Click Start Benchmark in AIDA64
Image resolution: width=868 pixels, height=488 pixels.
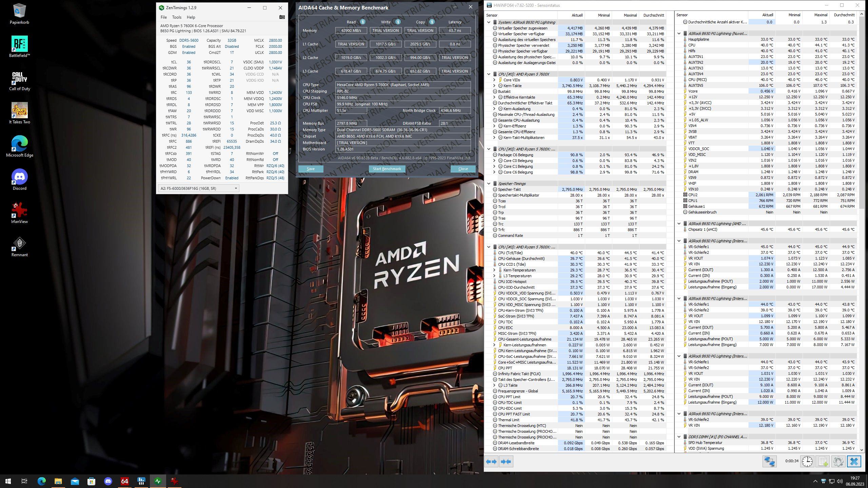[387, 169]
